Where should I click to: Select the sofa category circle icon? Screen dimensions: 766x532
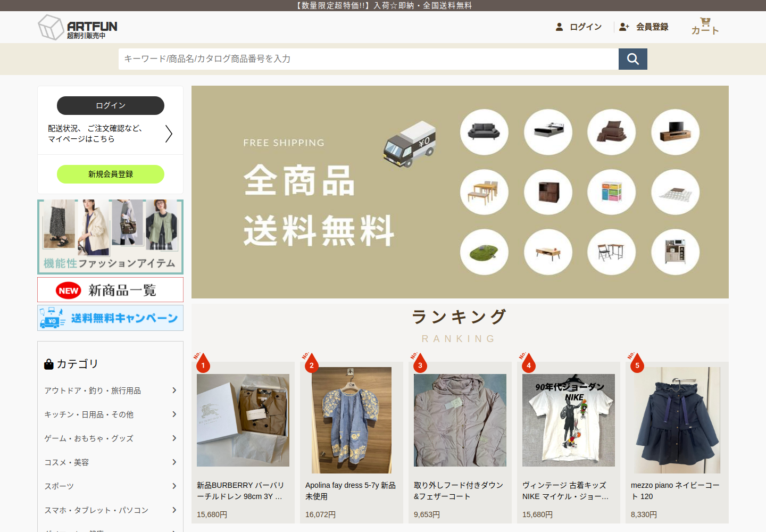[x=484, y=132]
